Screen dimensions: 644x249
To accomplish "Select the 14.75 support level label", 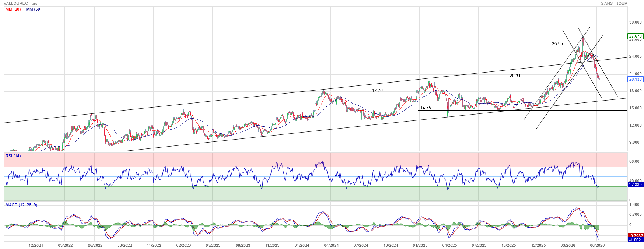I will click(426, 108).
